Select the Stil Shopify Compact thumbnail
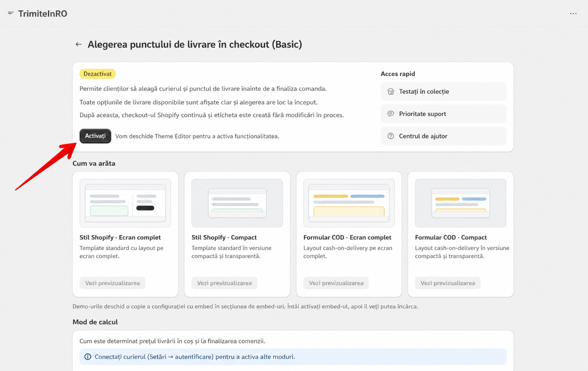This screenshot has width=588, height=371. [x=237, y=203]
